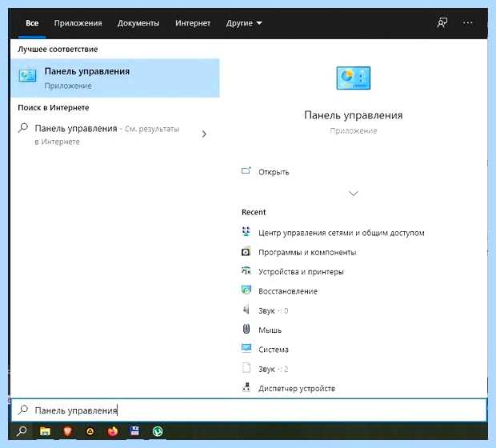The width and height of the screenshot is (496, 448).
Task: Open Мышь recent item
Action: tap(270, 330)
